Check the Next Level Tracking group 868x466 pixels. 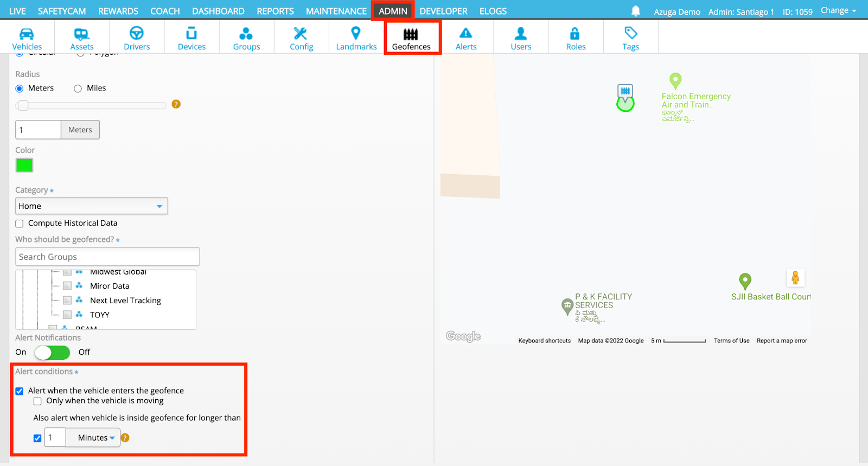67,300
